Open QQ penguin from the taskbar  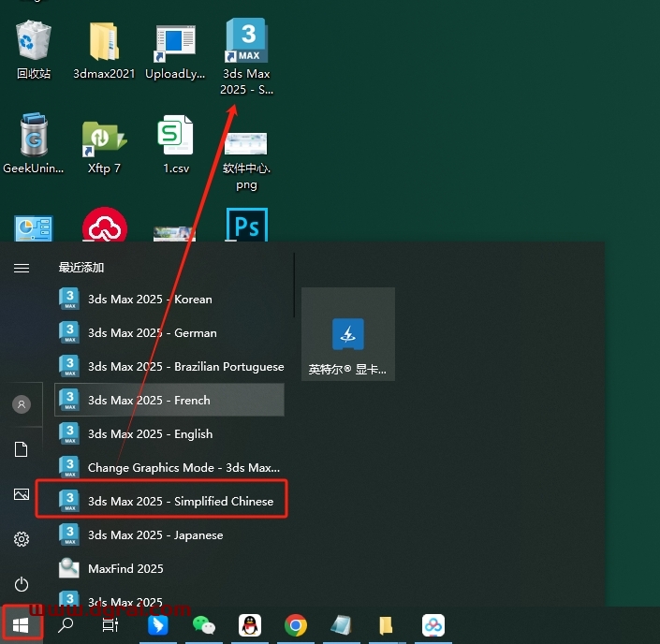point(250,625)
